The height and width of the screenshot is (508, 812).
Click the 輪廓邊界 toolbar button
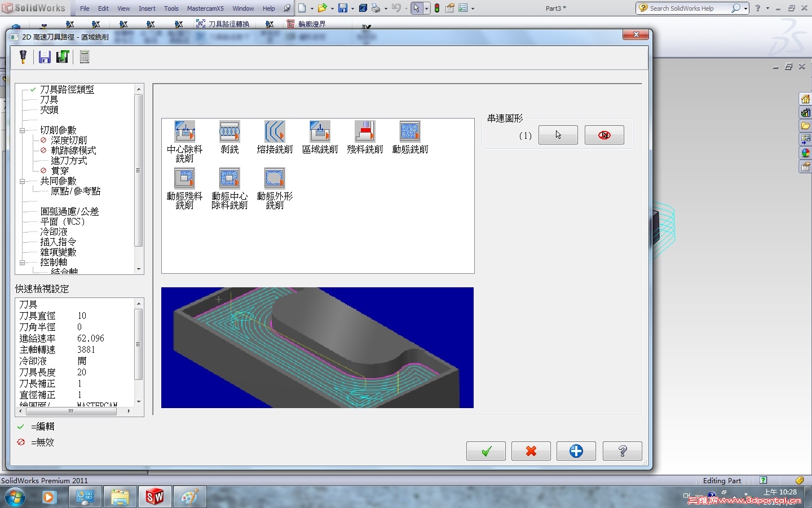pyautogui.click(x=306, y=24)
